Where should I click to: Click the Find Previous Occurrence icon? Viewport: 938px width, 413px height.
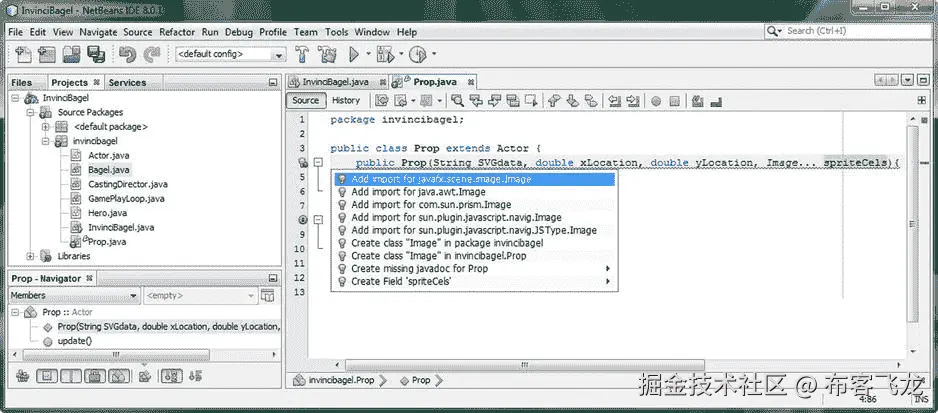click(x=476, y=101)
